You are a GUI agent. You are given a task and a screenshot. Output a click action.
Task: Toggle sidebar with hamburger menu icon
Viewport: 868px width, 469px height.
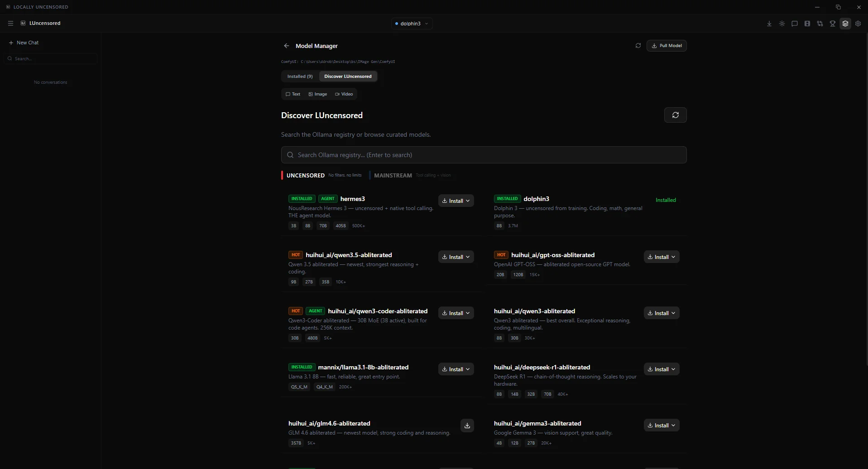click(x=11, y=23)
